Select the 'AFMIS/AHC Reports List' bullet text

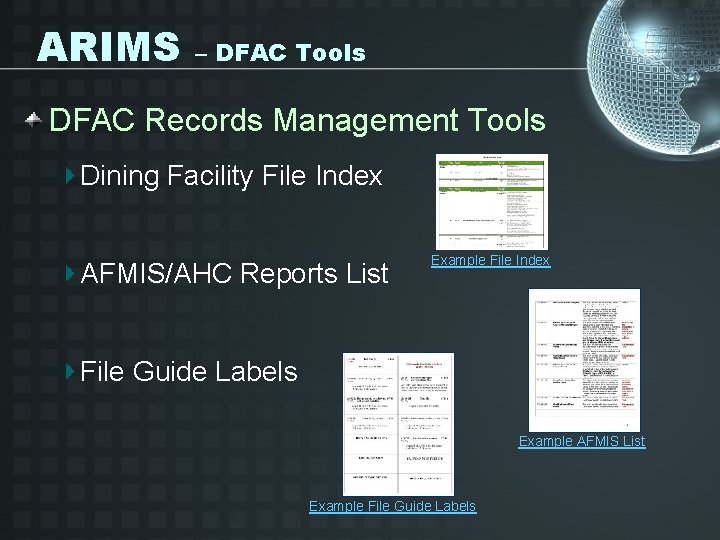[x=234, y=274]
